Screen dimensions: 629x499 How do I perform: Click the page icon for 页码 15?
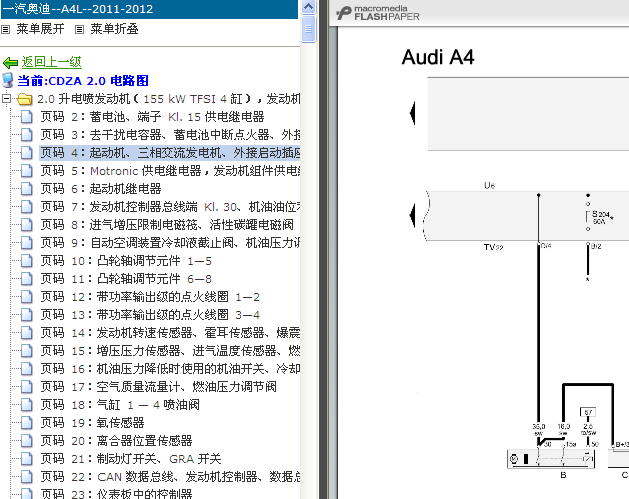pyautogui.click(x=26, y=351)
